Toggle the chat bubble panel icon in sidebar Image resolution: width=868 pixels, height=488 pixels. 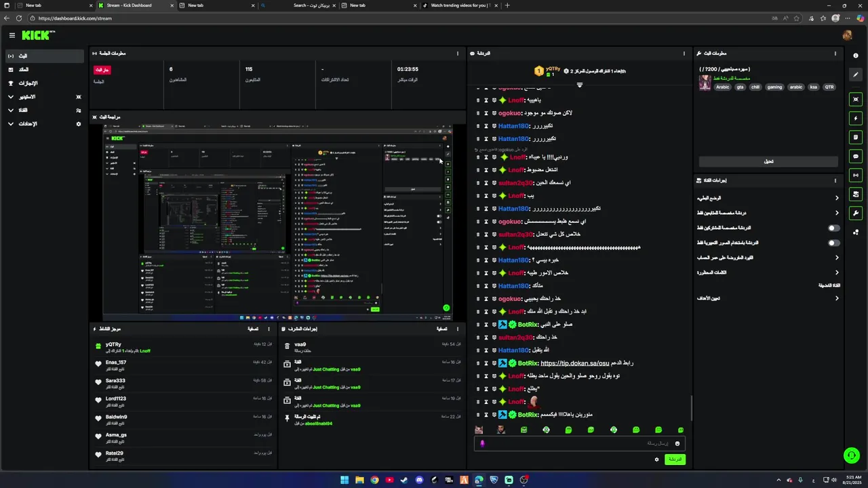(856, 157)
